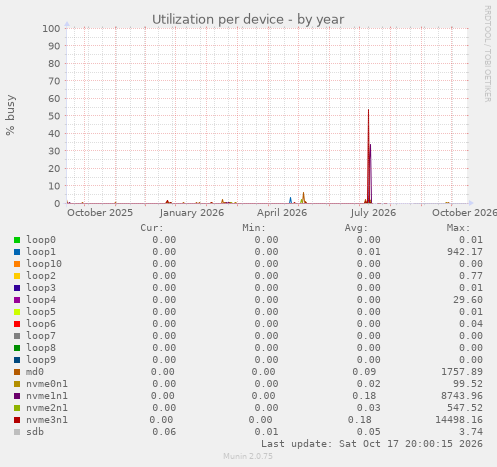Click the Min: column header
The height and width of the screenshot is (467, 497).
[254, 228]
